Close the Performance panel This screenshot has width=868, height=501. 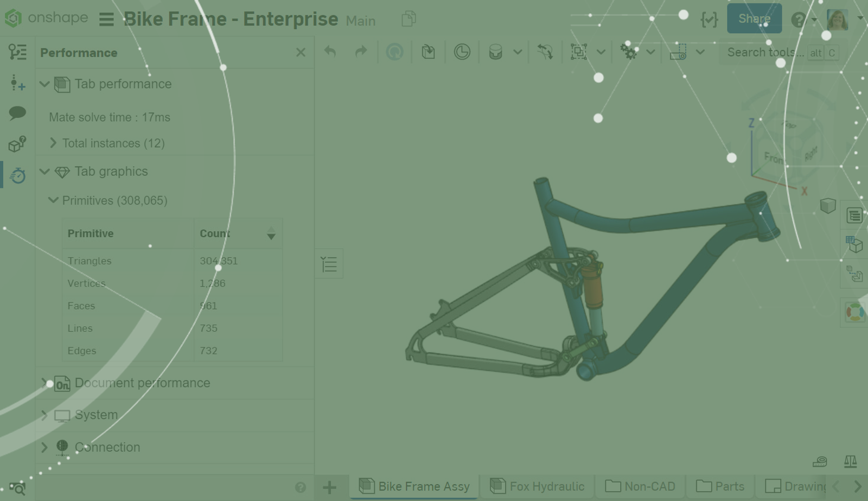pos(301,53)
